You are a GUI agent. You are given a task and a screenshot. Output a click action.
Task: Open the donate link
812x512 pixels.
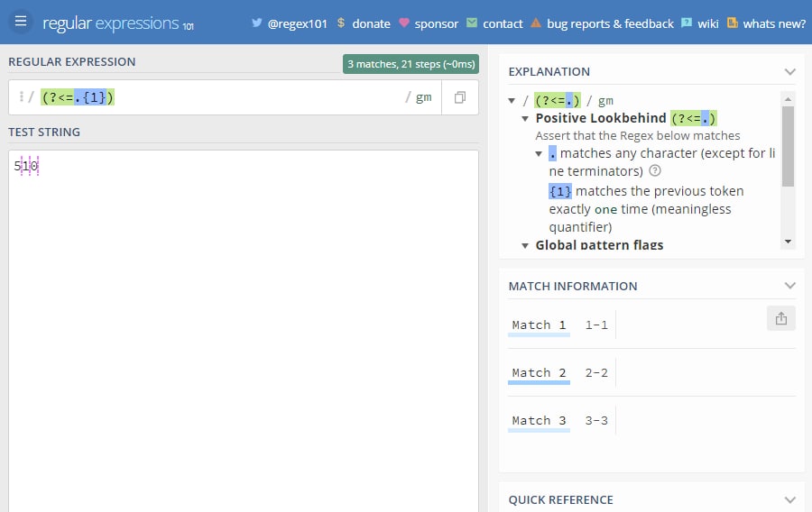click(372, 23)
